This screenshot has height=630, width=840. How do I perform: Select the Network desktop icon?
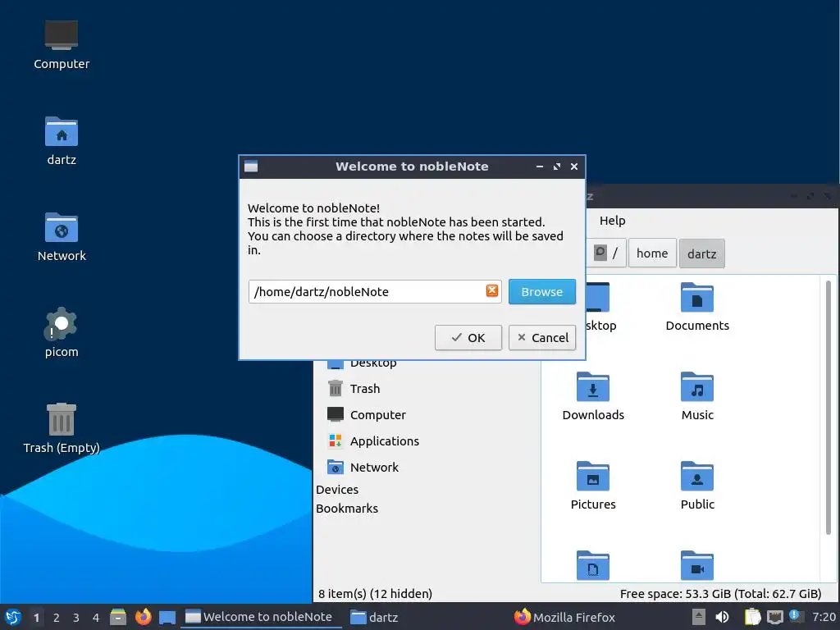pos(62,237)
